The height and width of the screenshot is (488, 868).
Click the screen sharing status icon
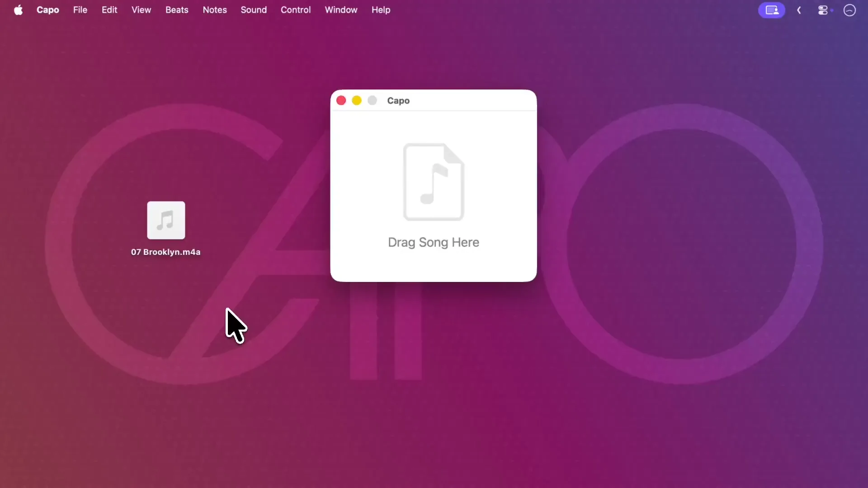coord(771,10)
